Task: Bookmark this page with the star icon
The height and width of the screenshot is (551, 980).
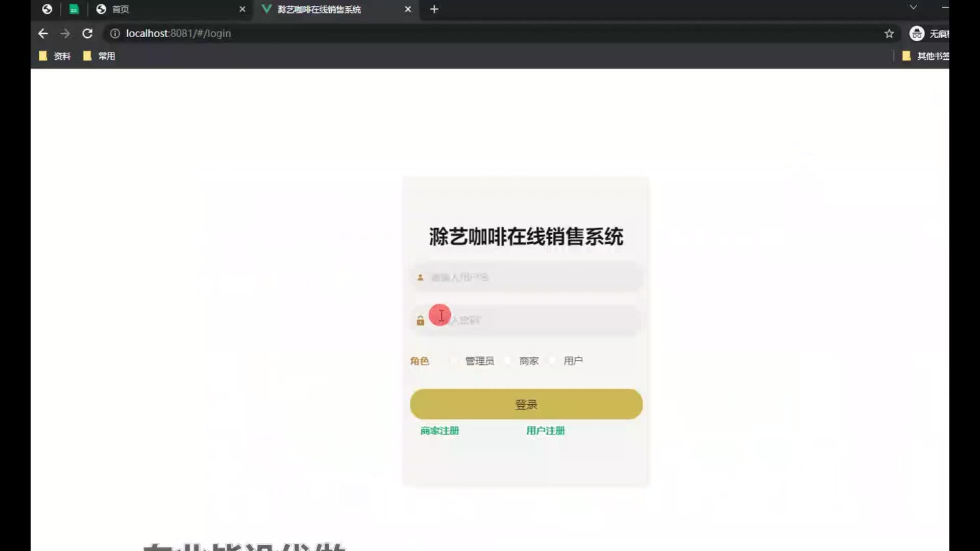Action: point(889,34)
